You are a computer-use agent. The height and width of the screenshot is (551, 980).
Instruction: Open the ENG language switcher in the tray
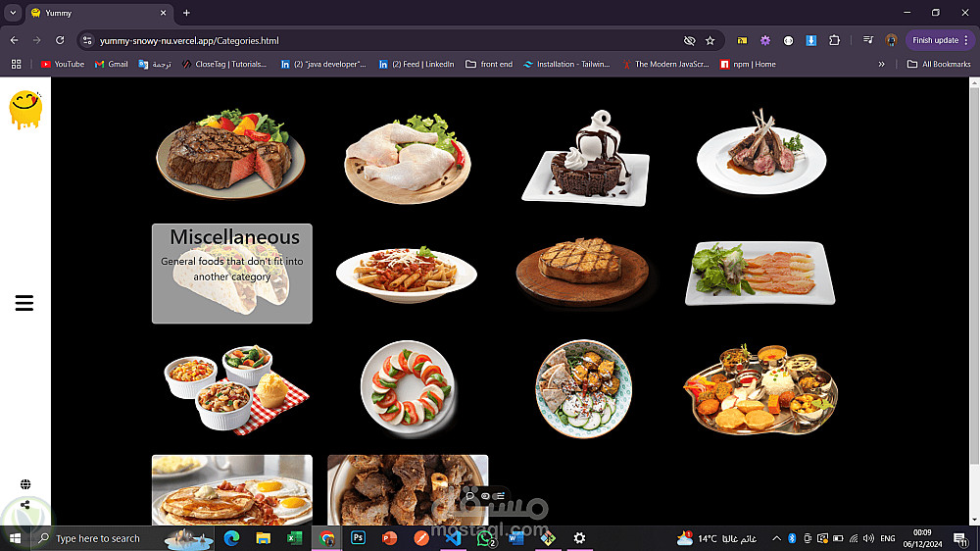click(x=888, y=538)
